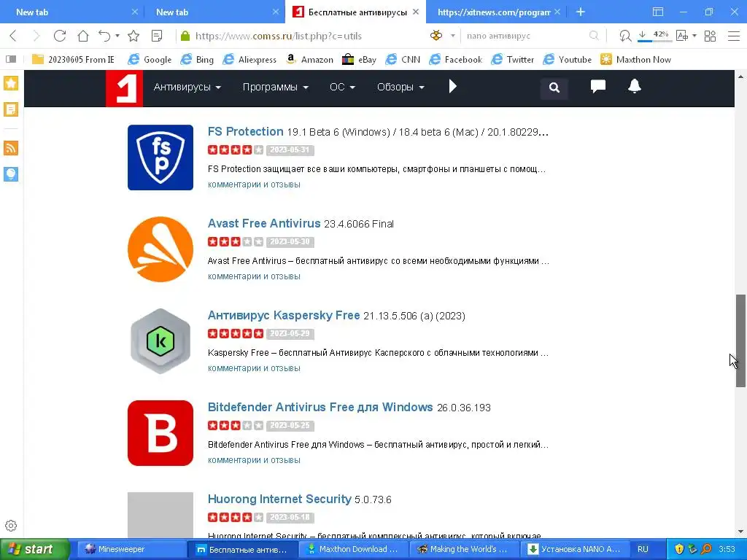
Task: Click the browser Forward arrow
Action: 36,36
